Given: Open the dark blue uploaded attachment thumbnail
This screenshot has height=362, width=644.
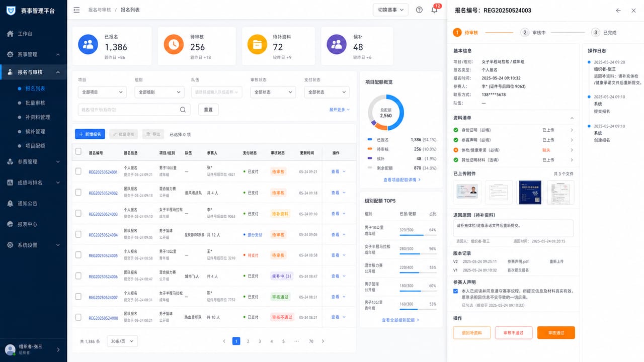Looking at the screenshot, I should pyautogui.click(x=529, y=192).
